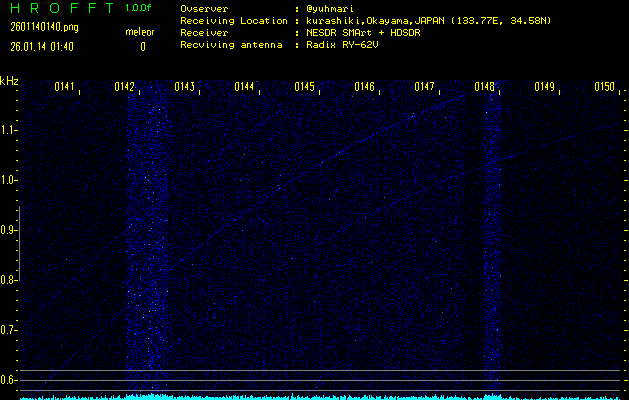Select the filename 2601140140.png

coord(44,27)
